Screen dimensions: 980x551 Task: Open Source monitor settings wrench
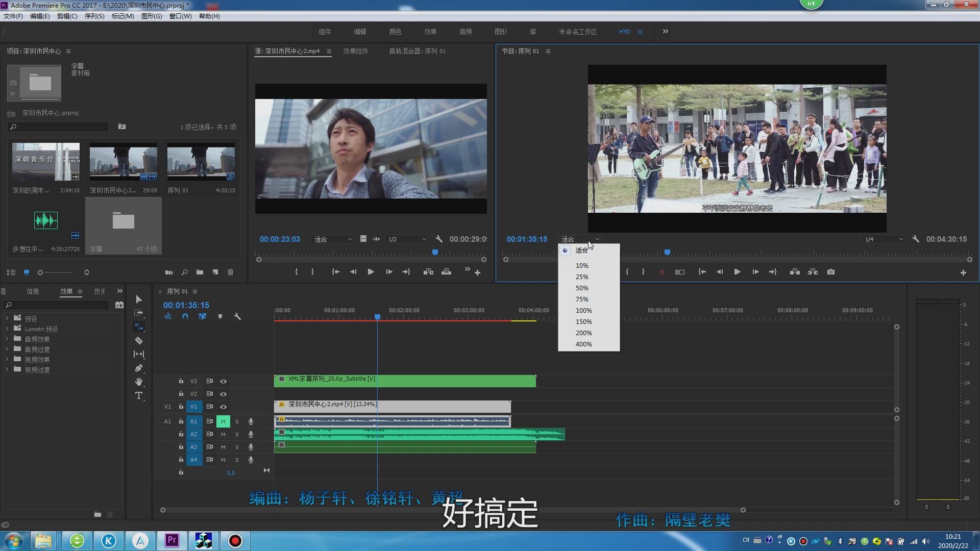coord(439,239)
